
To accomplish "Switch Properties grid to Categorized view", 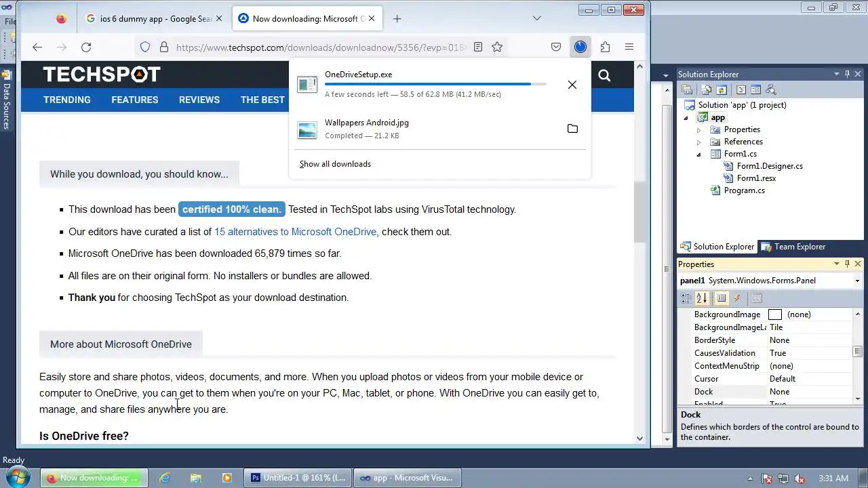I will (x=687, y=298).
